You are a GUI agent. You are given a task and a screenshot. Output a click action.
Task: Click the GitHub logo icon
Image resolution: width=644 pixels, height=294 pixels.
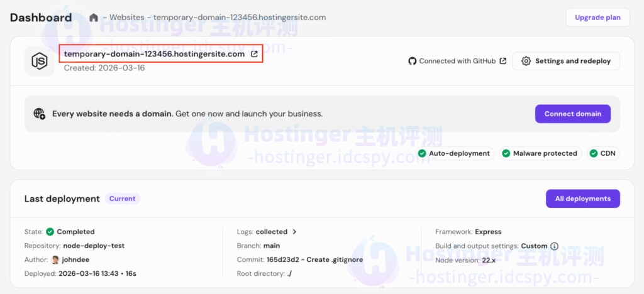coord(413,61)
